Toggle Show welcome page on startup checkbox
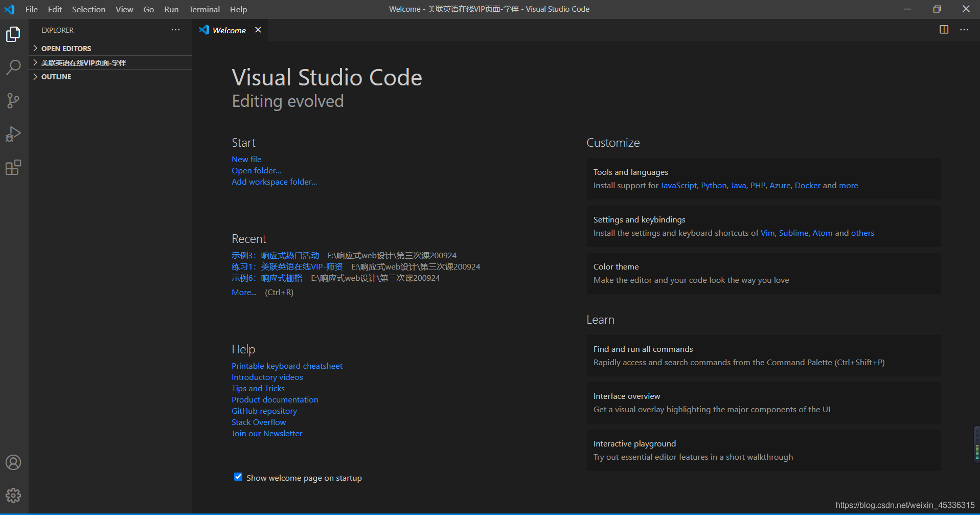The image size is (980, 515). tap(238, 477)
